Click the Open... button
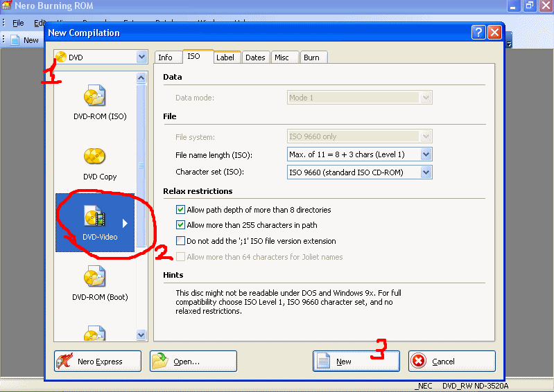 point(193,361)
